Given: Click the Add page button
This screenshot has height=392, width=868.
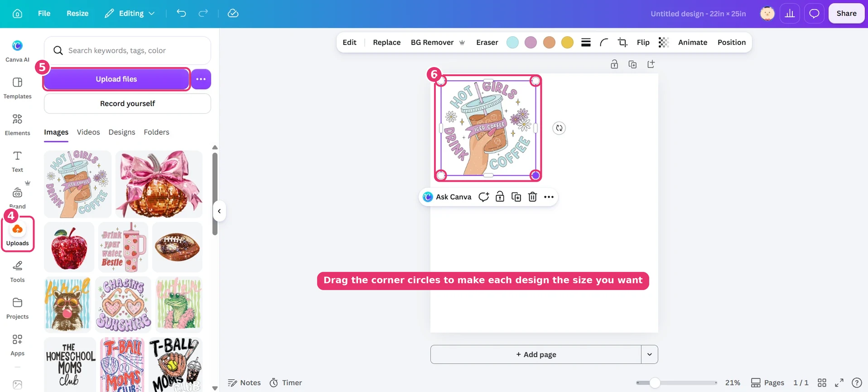Looking at the screenshot, I should click(536, 354).
